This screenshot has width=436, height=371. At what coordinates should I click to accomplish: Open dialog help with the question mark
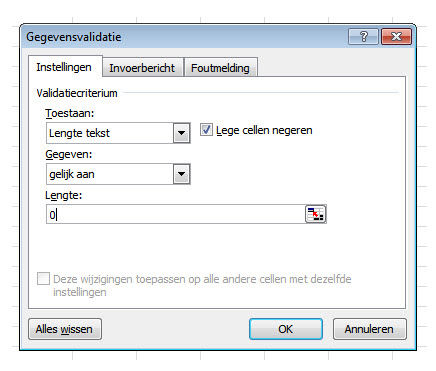[363, 36]
